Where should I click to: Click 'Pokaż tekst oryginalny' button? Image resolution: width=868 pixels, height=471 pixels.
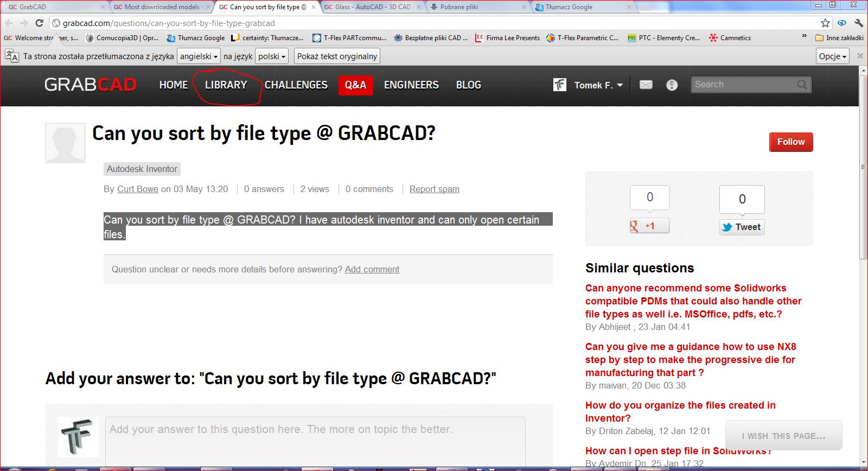coord(337,56)
